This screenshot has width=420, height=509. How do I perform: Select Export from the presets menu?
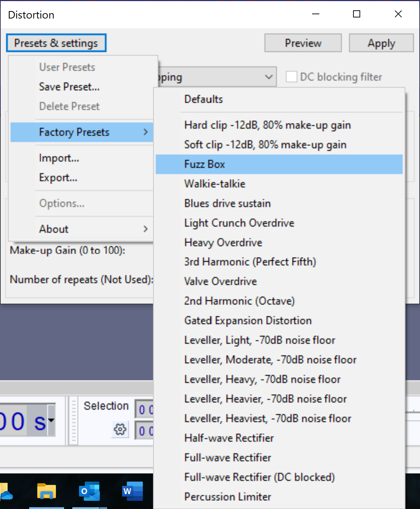coord(58,177)
